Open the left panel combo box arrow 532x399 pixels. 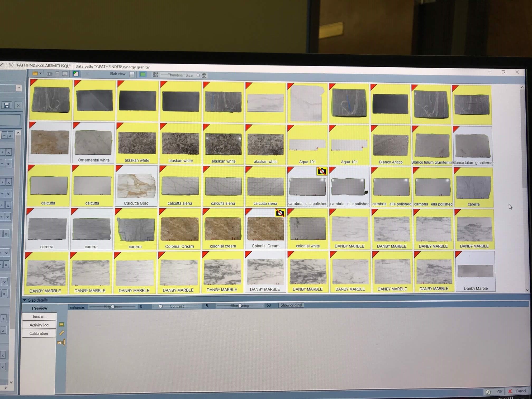coord(19,88)
